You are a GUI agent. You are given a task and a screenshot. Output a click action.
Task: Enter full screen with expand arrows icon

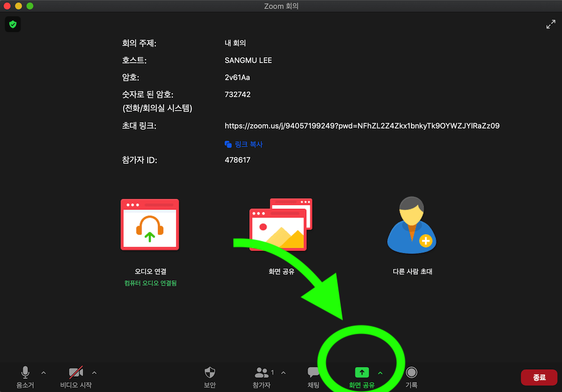[x=551, y=24]
